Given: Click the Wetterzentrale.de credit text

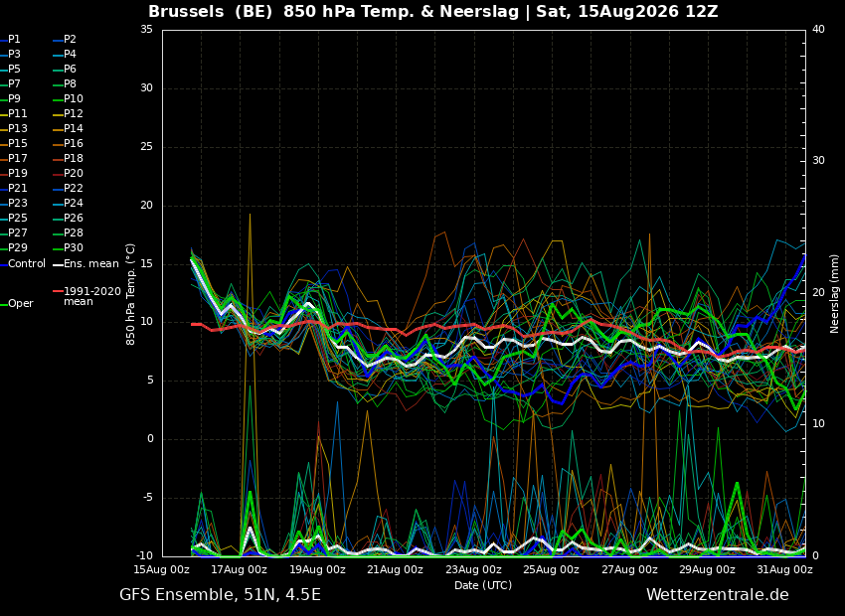Looking at the screenshot, I should coord(718,595).
